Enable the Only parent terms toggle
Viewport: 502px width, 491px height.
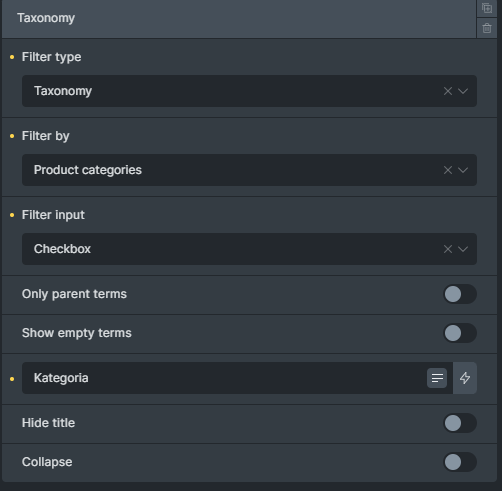click(x=460, y=294)
